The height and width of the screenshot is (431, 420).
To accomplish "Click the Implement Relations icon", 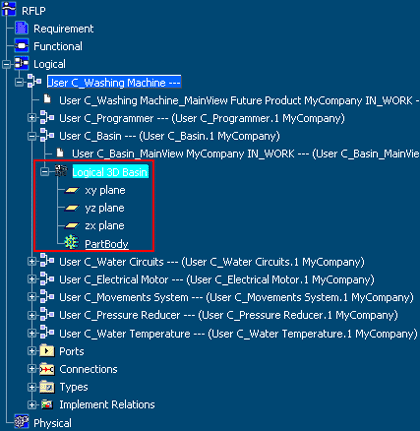I will (x=47, y=405).
